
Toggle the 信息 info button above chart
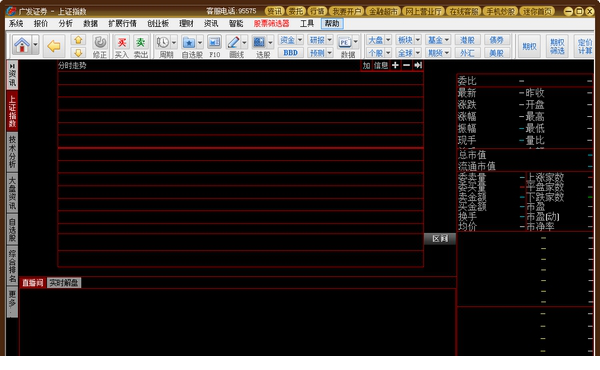(380, 65)
